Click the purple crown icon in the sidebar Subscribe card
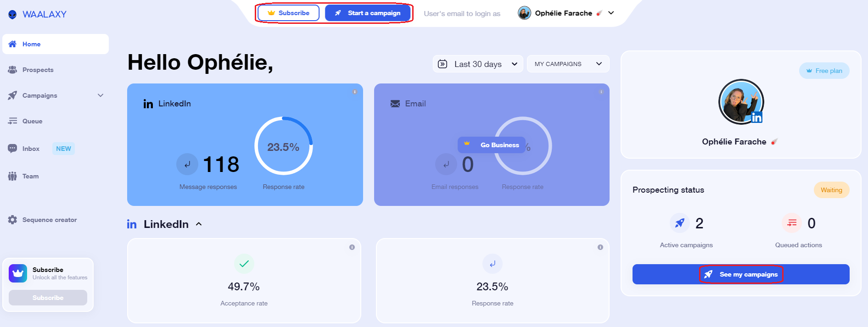Viewport: 868px width, 327px height. [x=18, y=273]
